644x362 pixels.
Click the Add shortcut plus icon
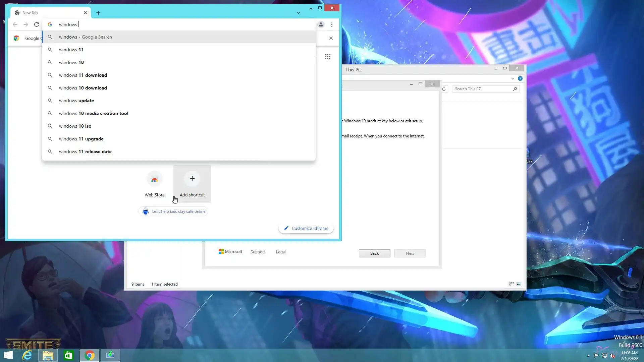(x=192, y=179)
